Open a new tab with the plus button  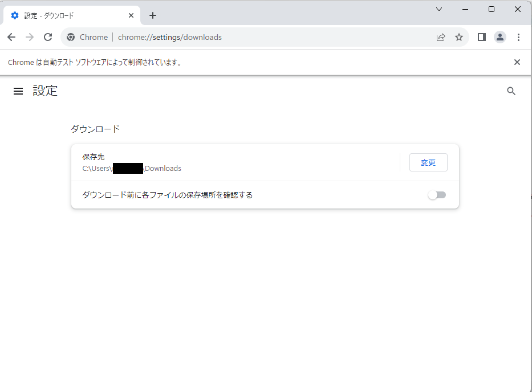(152, 15)
